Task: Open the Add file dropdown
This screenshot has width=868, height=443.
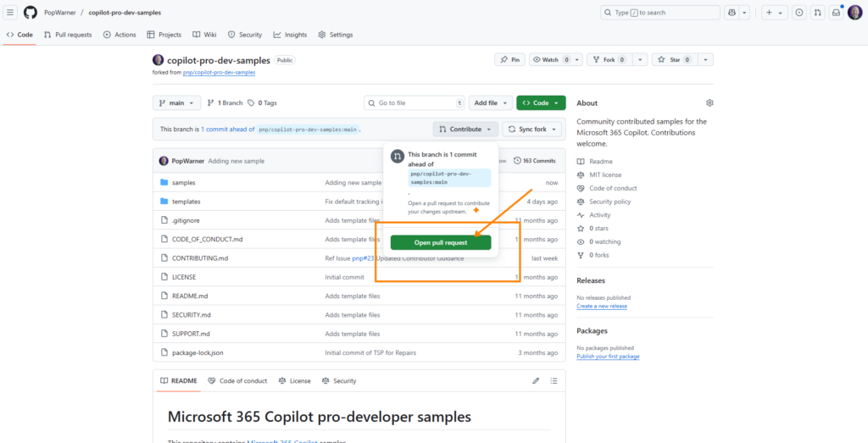Action: point(491,102)
